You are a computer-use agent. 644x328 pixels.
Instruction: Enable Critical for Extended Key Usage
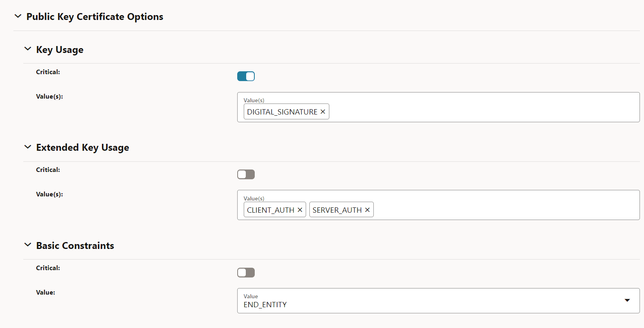point(246,174)
